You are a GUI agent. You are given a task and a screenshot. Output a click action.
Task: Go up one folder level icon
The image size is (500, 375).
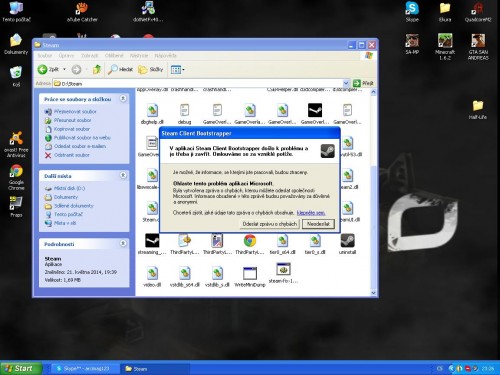click(97, 69)
